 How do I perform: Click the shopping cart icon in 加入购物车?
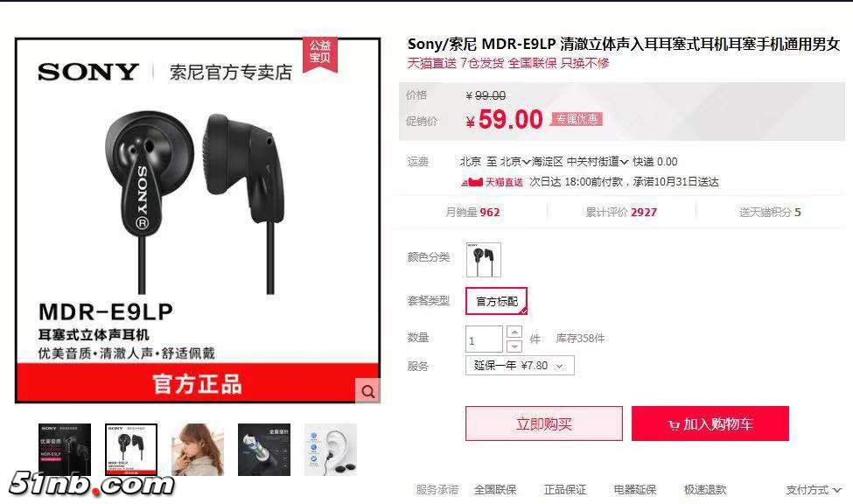[674, 425]
